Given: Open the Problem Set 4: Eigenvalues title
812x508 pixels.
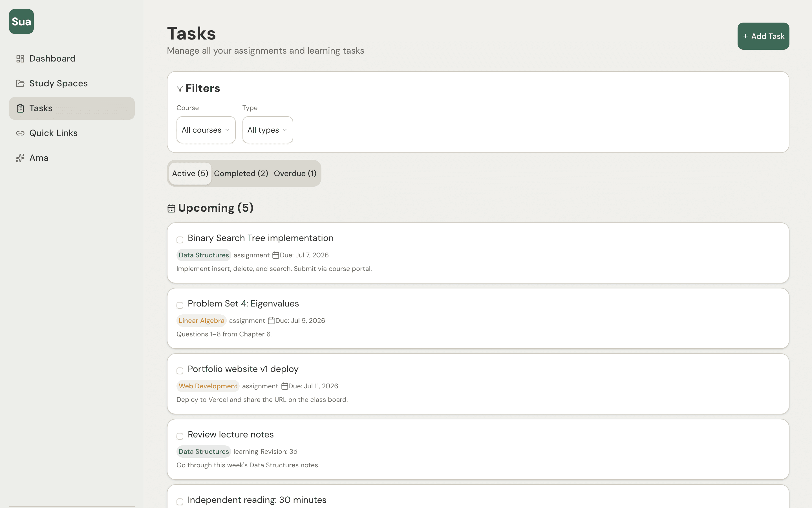Looking at the screenshot, I should click(x=243, y=304).
